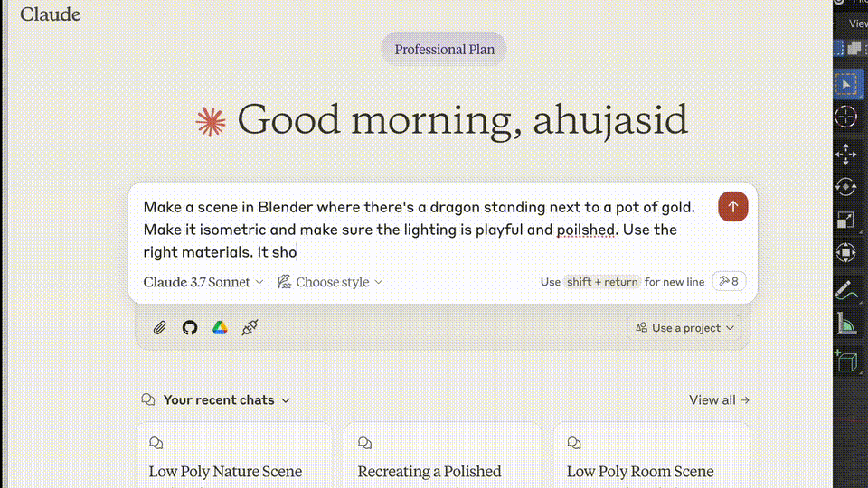
Task: Select Blender's Rotate tool
Action: tap(846, 187)
